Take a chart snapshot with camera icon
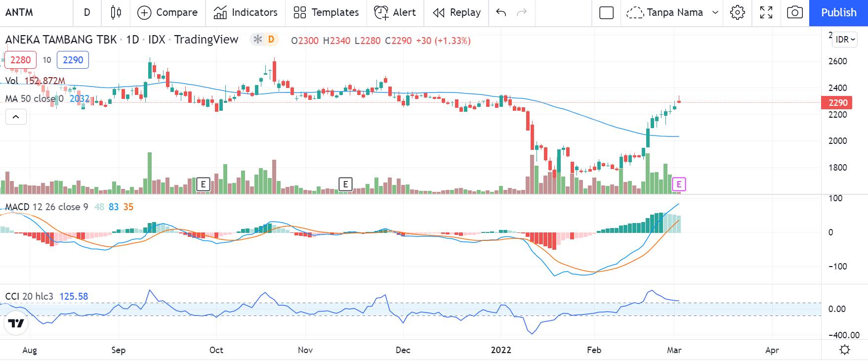 tap(795, 12)
